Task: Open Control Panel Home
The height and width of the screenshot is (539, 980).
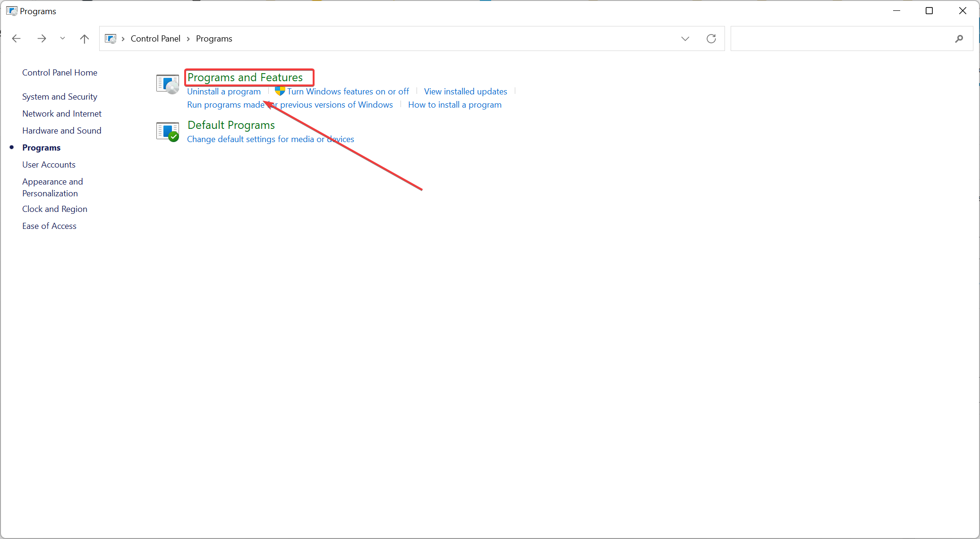Action: pyautogui.click(x=60, y=73)
